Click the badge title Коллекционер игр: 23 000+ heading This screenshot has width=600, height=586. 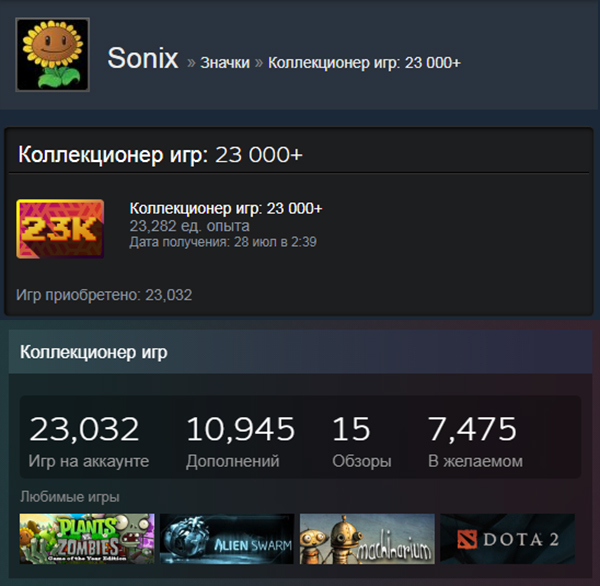click(160, 155)
